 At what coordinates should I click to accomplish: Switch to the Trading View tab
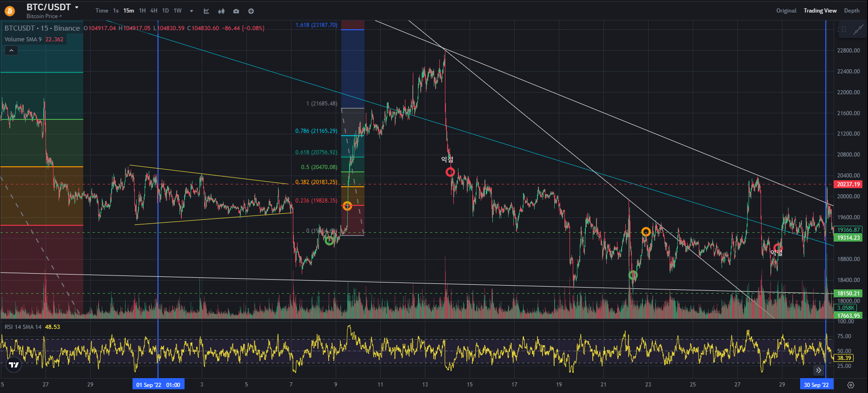point(820,11)
